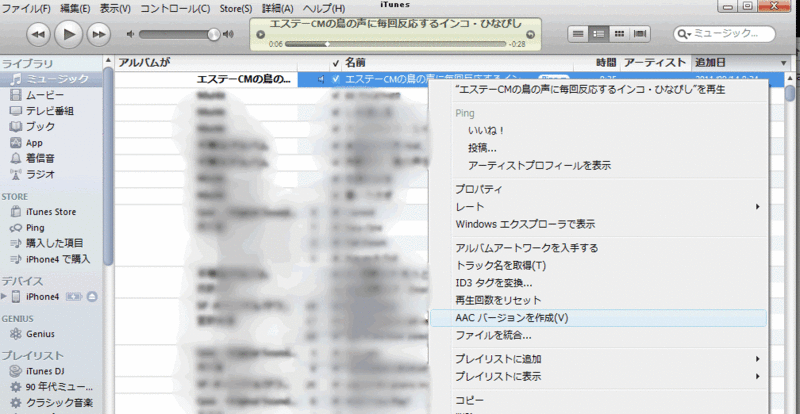Choose AAC バージョンを作成(V)
800x414 pixels.
[x=598, y=318]
